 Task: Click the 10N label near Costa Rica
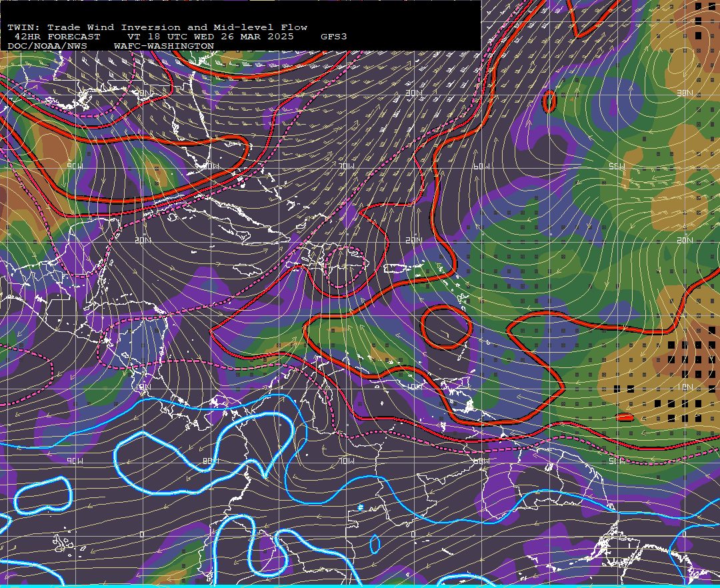(143, 387)
